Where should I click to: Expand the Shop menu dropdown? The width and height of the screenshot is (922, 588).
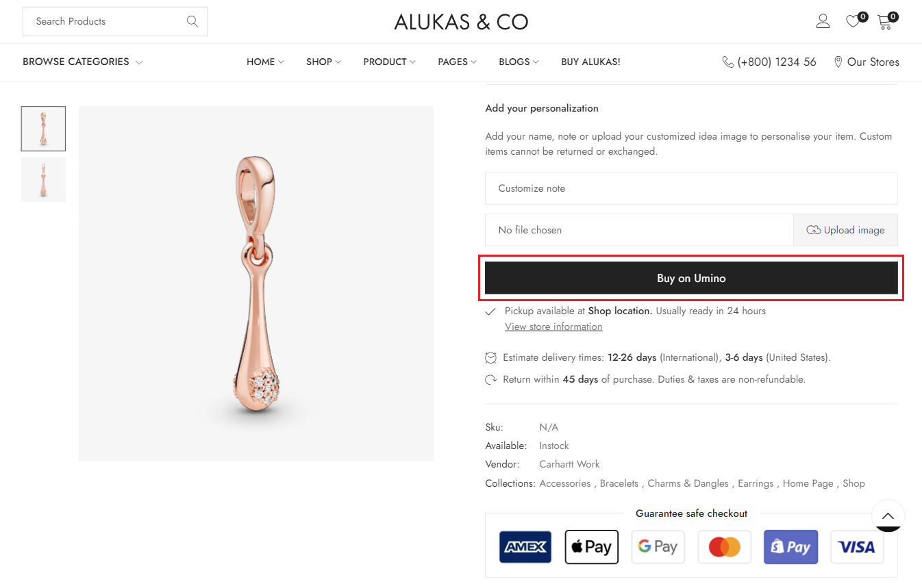click(323, 62)
